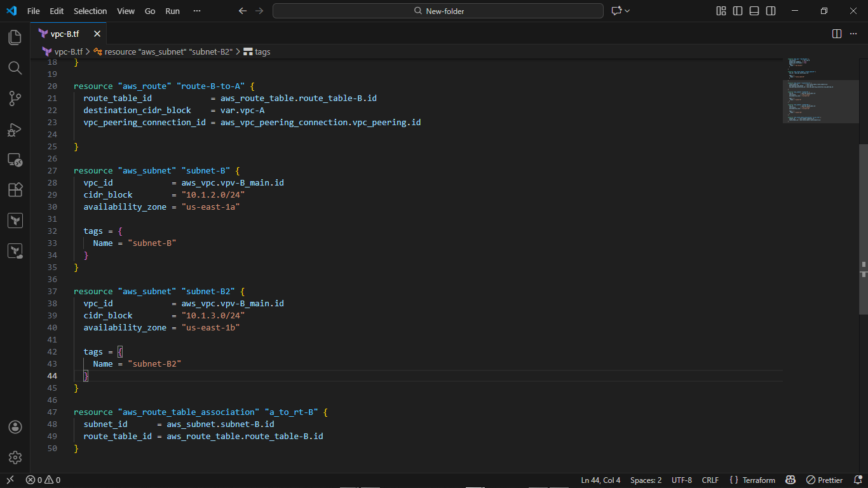868x488 pixels.
Task: Select the vpc-B.tf editor tab
Action: click(65, 33)
